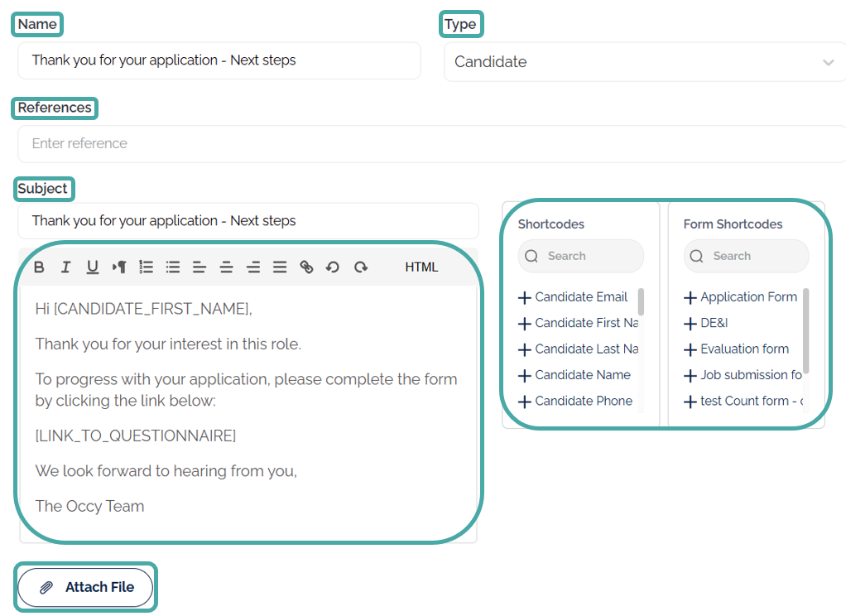Add Candidate Phone shortcode

pyautogui.click(x=575, y=401)
